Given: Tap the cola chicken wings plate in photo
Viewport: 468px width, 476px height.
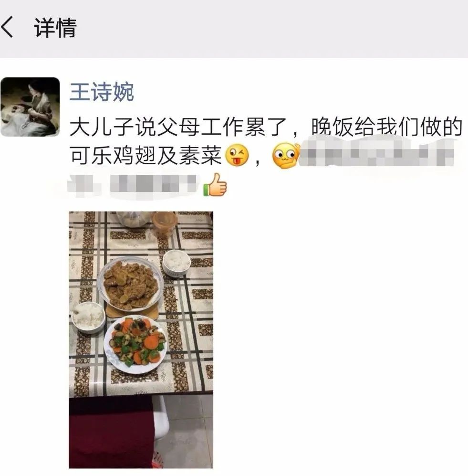Looking at the screenshot, I should coord(130,284).
